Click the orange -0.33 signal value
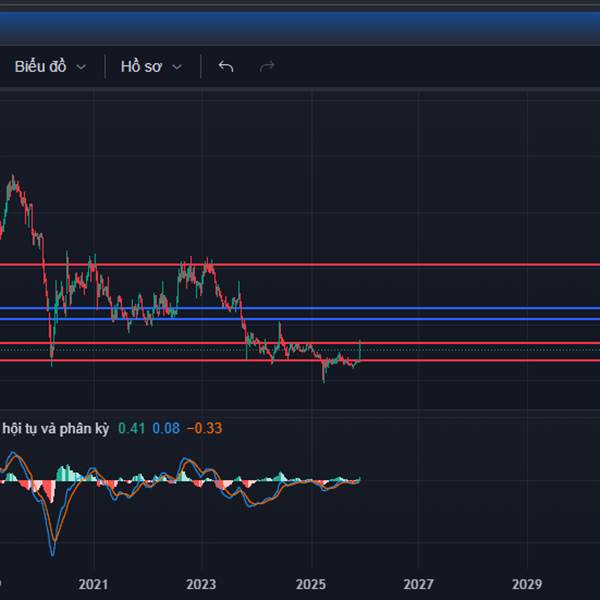This screenshot has height=600, width=600. (x=204, y=428)
